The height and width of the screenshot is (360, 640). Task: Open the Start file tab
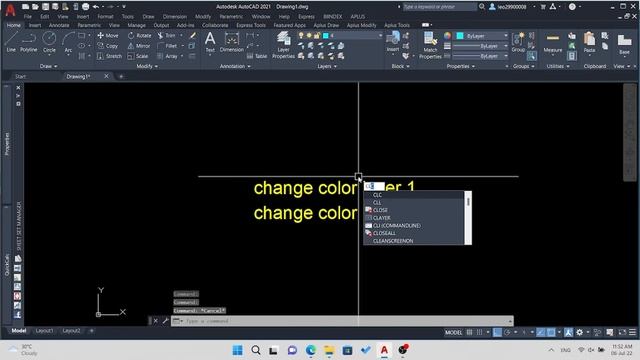tap(20, 76)
